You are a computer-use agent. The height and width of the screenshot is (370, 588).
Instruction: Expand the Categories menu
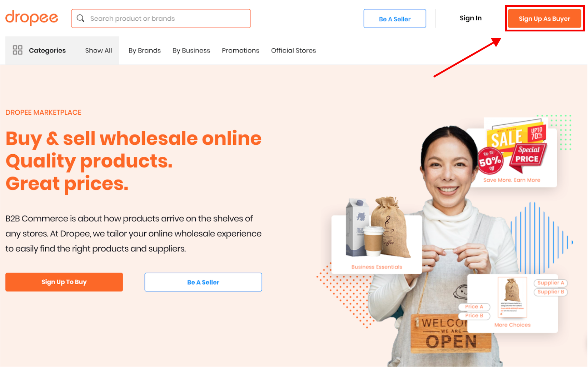click(40, 50)
